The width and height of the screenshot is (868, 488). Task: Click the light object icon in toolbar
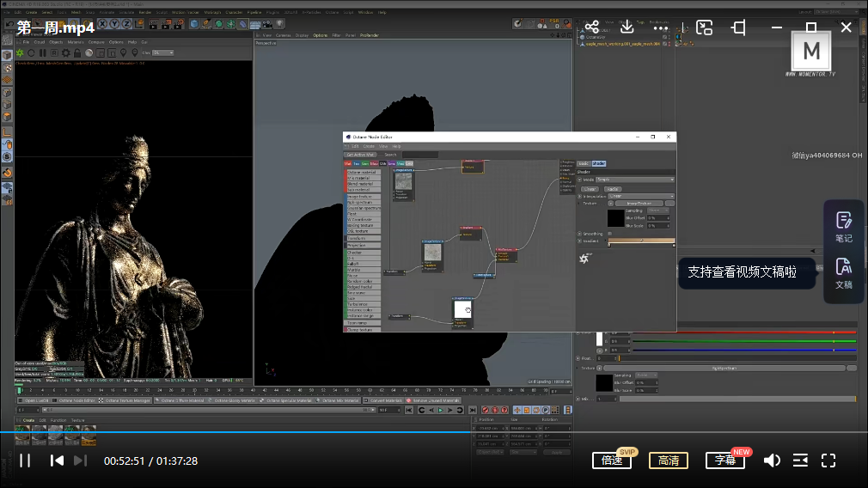(279, 24)
